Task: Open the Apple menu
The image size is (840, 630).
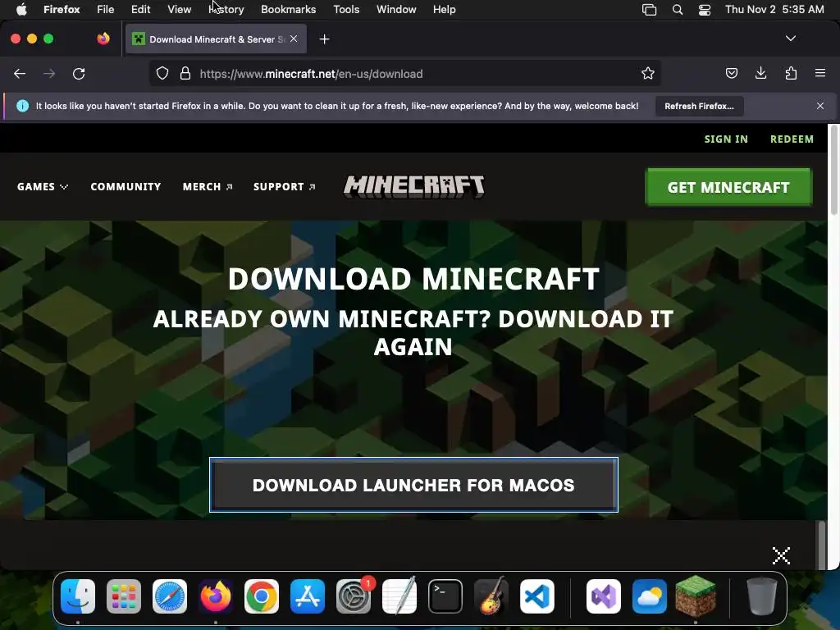Action: tap(21, 9)
